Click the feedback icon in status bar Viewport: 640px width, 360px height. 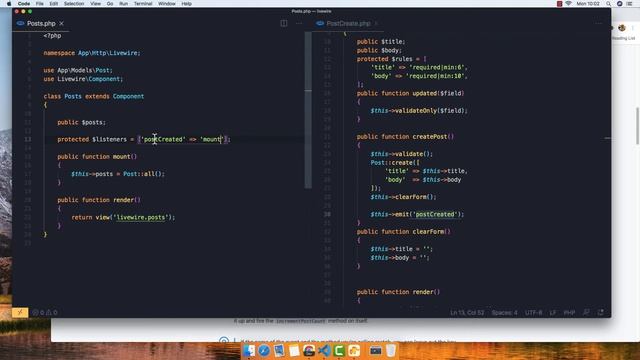586,313
